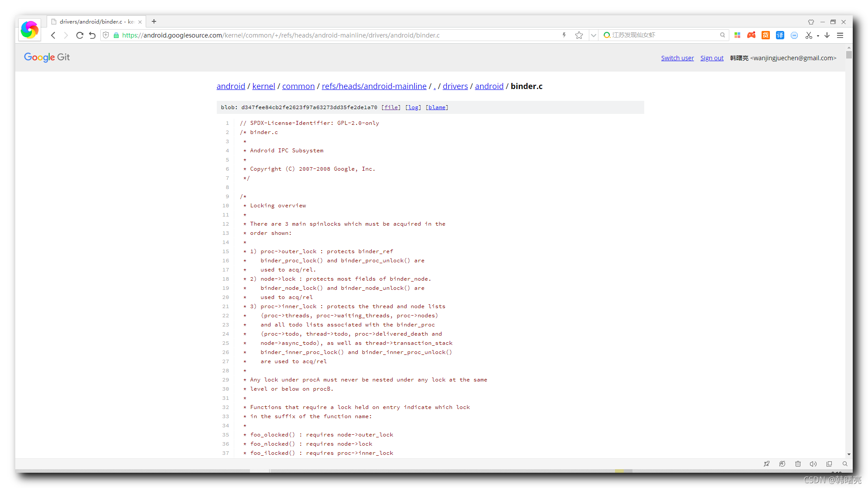Toggle the blue ad-block circle extension
The image size is (868, 488).
794,35
